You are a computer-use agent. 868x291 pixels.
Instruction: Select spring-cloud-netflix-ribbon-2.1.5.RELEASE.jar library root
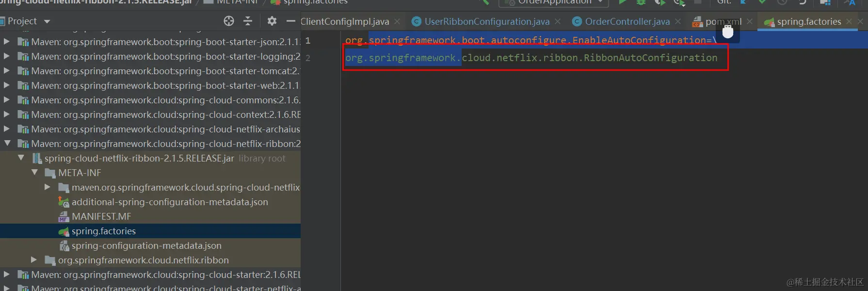point(150,158)
